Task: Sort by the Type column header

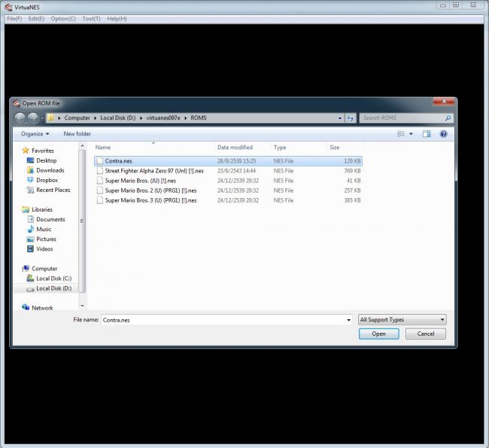Action: [x=299, y=148]
